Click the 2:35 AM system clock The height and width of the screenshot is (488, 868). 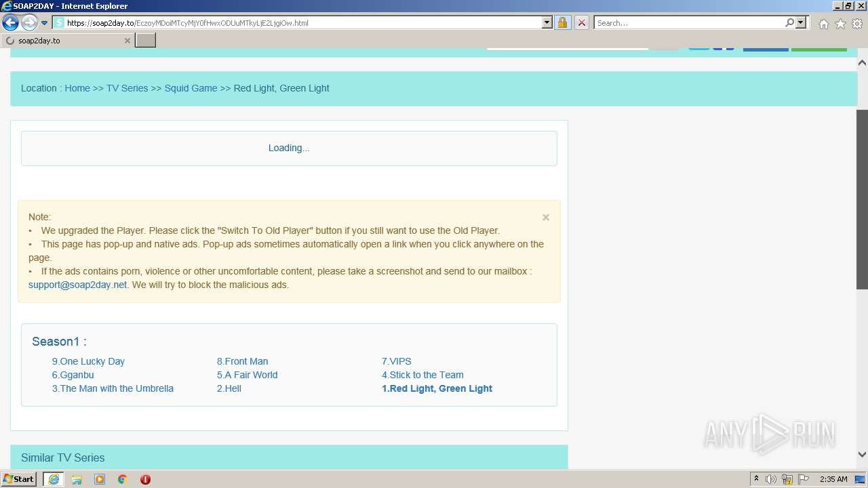pos(833,479)
